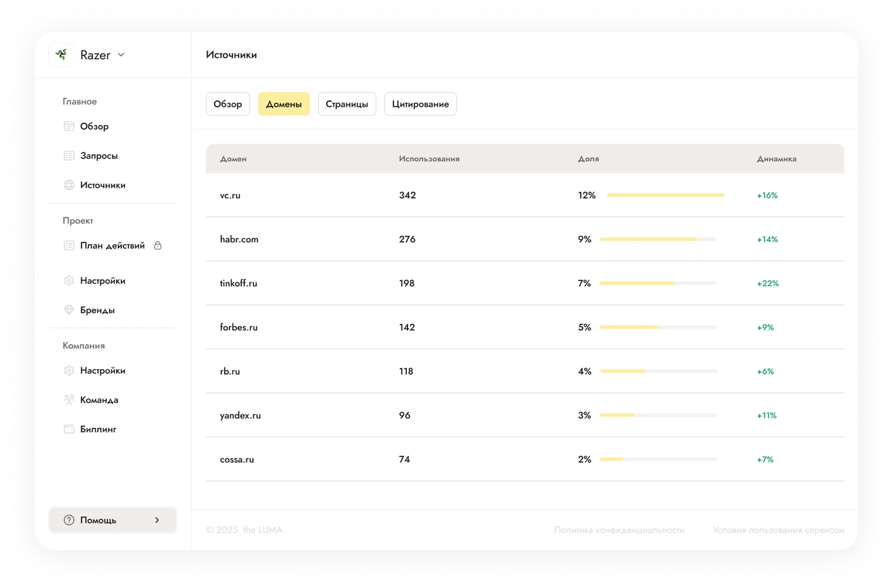Click the cossa.ru share progress bar

(658, 459)
